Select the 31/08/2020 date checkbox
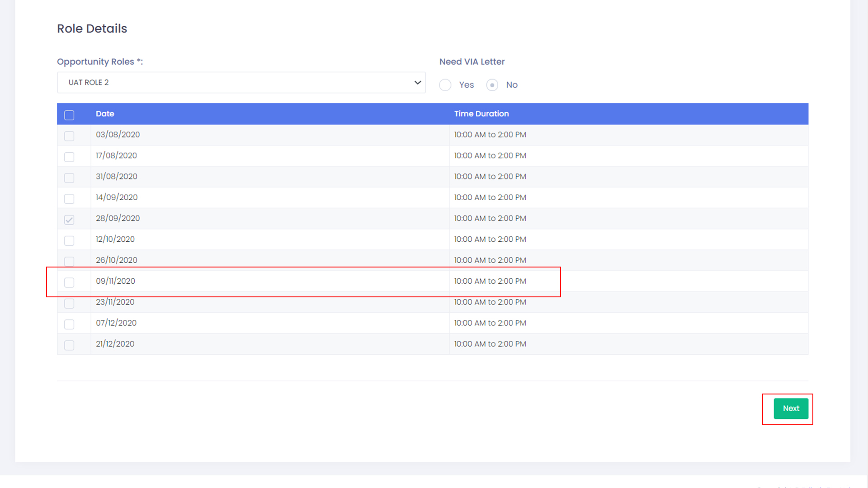 (x=69, y=178)
